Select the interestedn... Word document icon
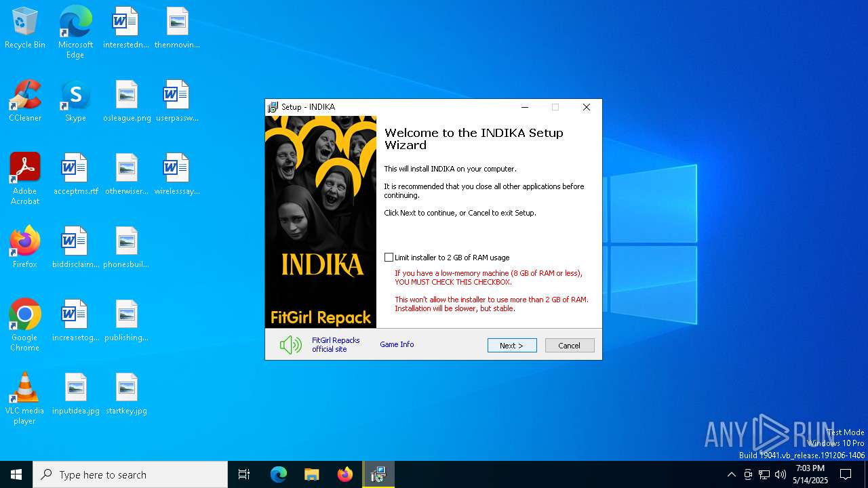 point(126,28)
